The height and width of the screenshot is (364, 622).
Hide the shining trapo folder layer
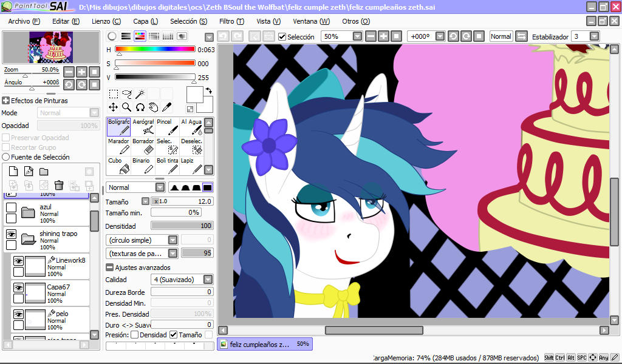tap(11, 235)
